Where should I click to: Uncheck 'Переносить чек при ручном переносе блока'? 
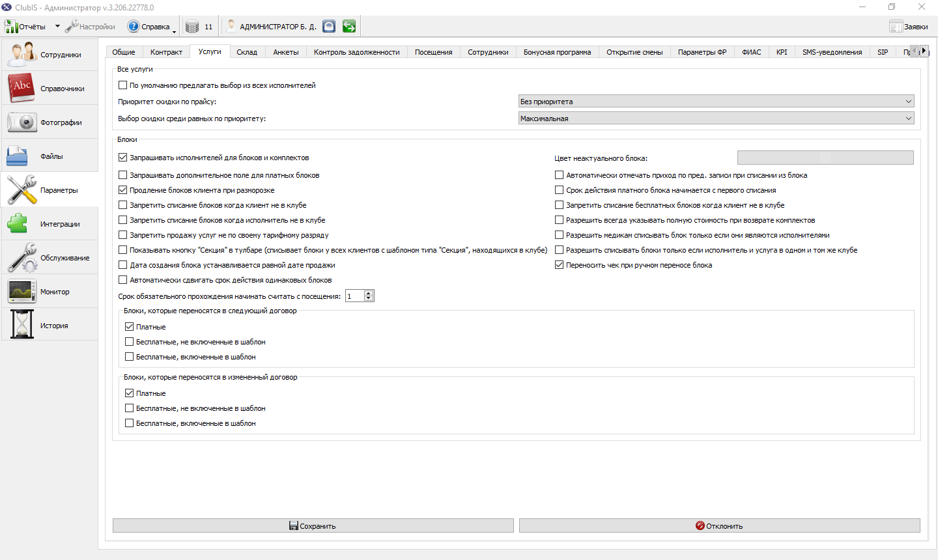click(x=559, y=265)
